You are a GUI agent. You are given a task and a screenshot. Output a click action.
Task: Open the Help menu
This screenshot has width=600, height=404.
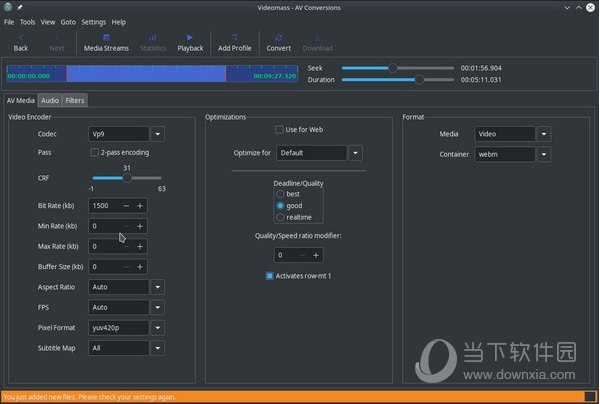point(119,22)
